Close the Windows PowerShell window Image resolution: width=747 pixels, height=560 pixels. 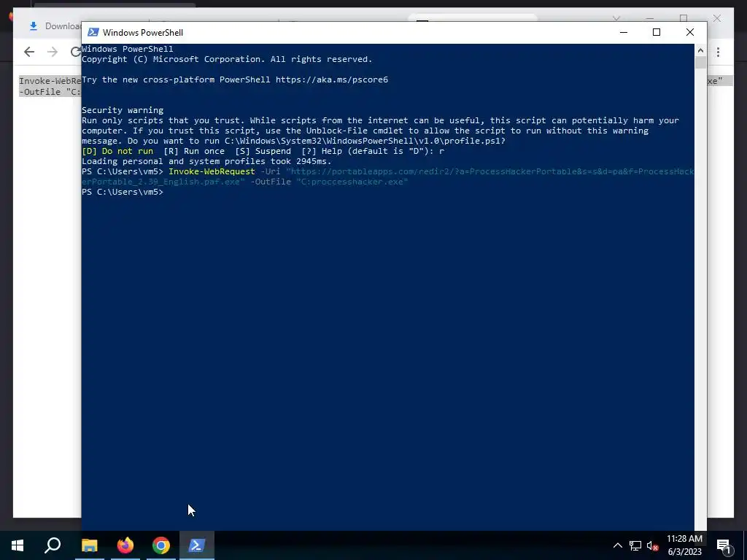690,32
